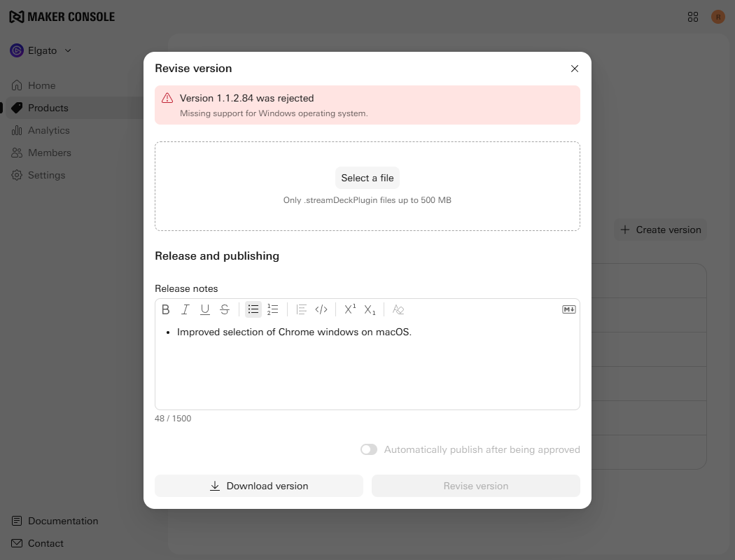The width and height of the screenshot is (735, 560).
Task: Clear formatting with the eraser icon
Action: tap(398, 309)
